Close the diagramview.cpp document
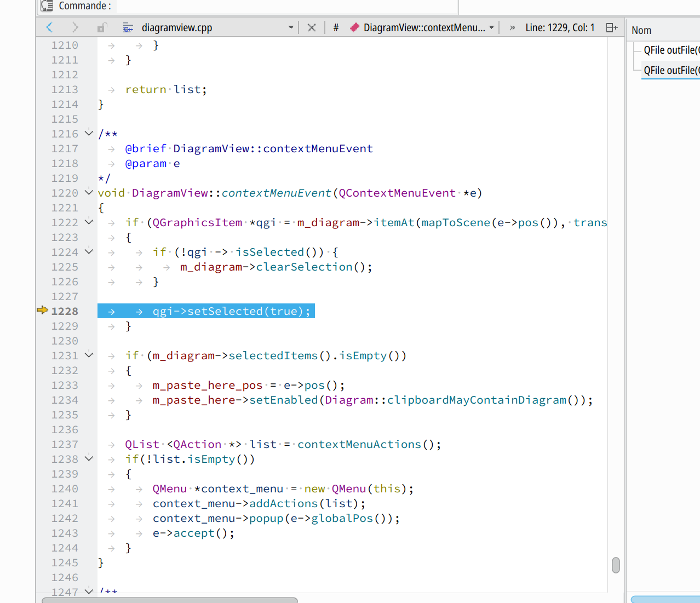 312,27
